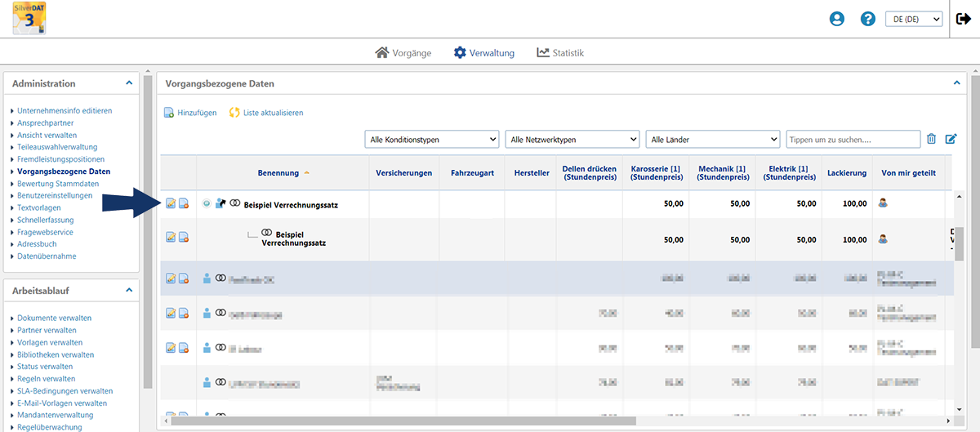
Task: Open the Alle Länder dropdown
Action: coord(713,140)
